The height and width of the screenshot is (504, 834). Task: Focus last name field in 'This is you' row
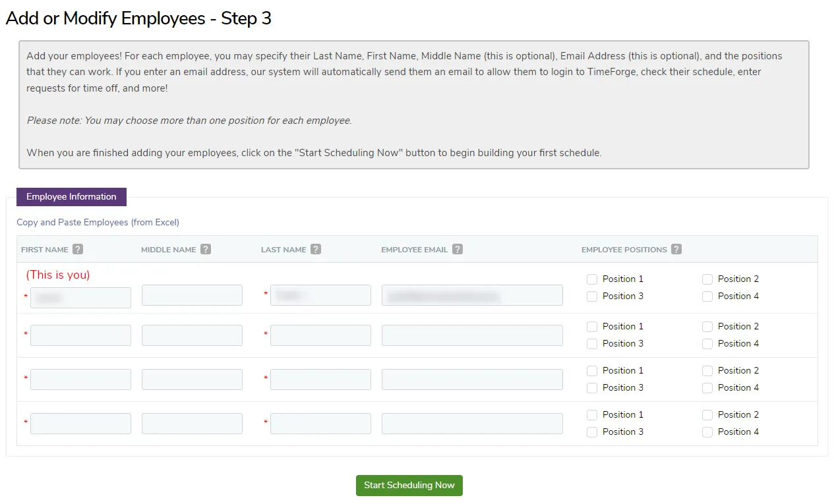[x=320, y=295]
